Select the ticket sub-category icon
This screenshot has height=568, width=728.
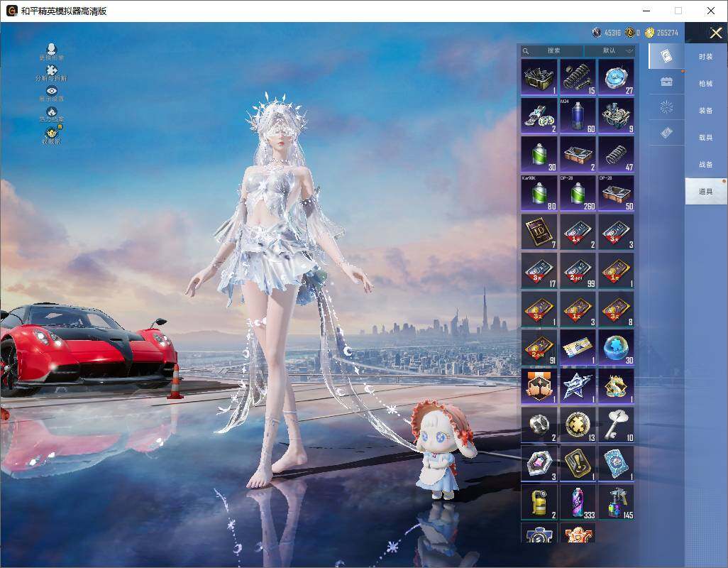666,133
